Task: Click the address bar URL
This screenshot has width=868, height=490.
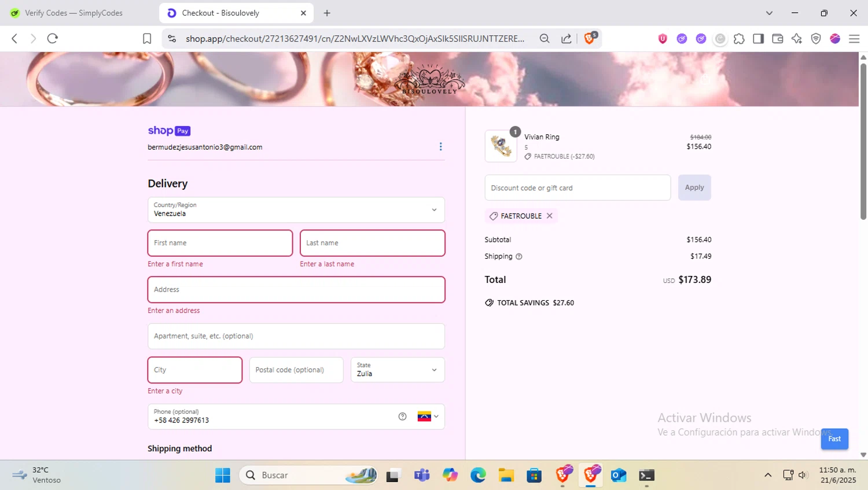Action: (355, 38)
